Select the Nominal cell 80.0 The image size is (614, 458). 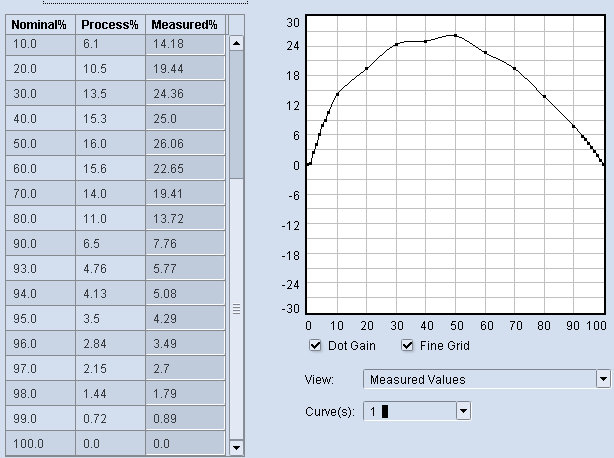tap(40, 218)
